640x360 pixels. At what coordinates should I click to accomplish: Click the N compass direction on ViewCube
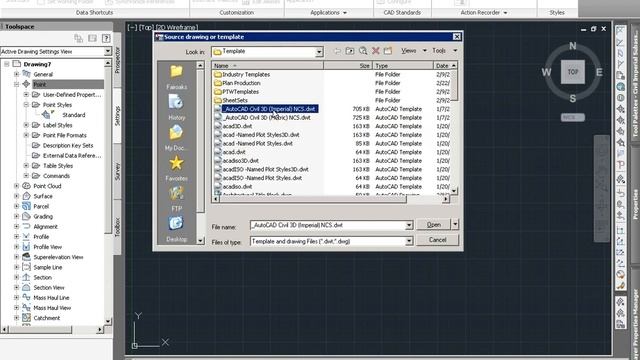(573, 46)
